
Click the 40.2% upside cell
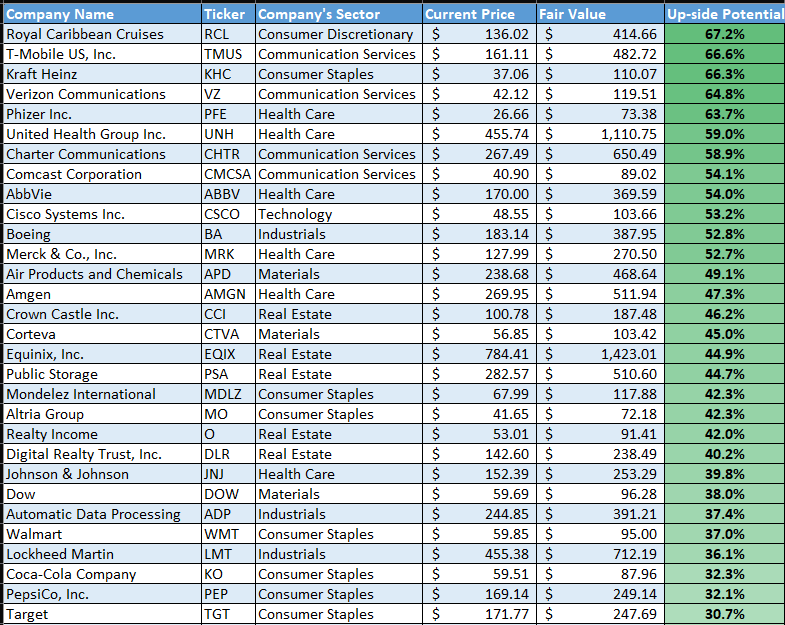coord(724,454)
